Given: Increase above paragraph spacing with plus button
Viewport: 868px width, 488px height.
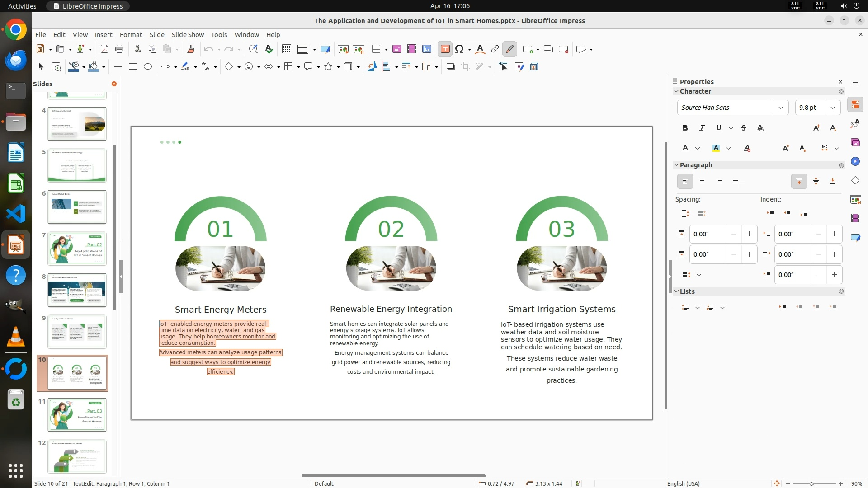Looking at the screenshot, I should coord(749,234).
